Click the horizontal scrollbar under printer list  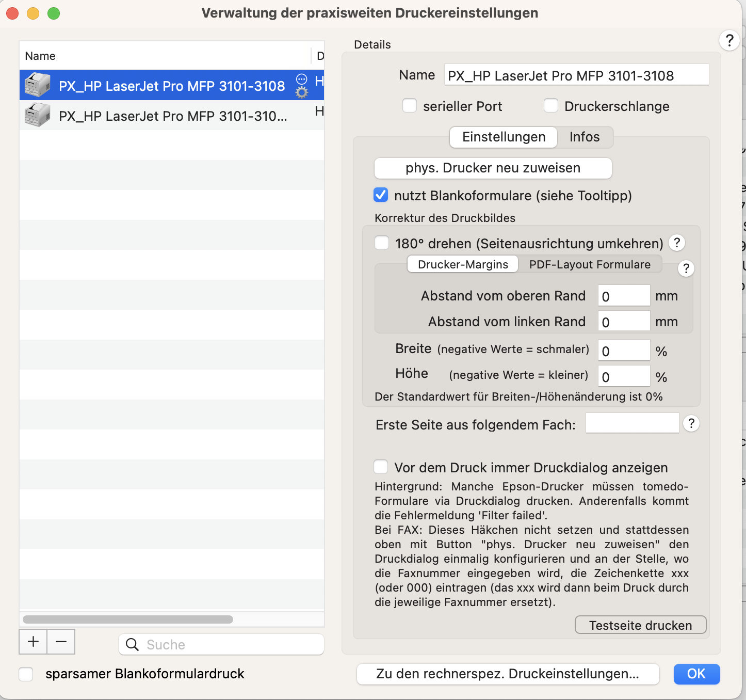128,619
